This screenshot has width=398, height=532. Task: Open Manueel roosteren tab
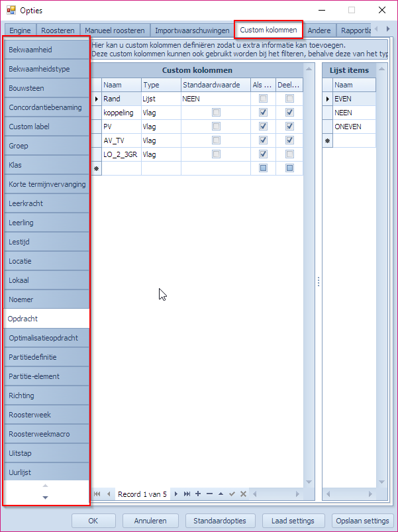click(x=115, y=30)
